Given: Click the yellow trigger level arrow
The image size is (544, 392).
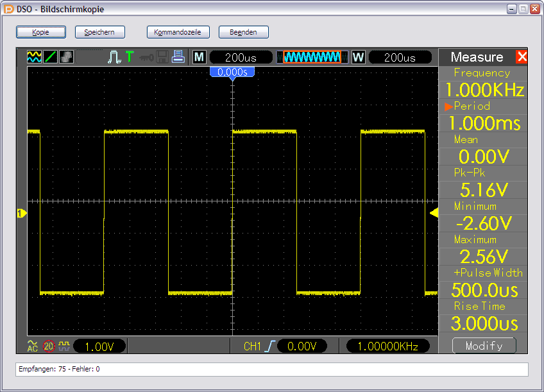Looking at the screenshot, I should (x=434, y=212).
